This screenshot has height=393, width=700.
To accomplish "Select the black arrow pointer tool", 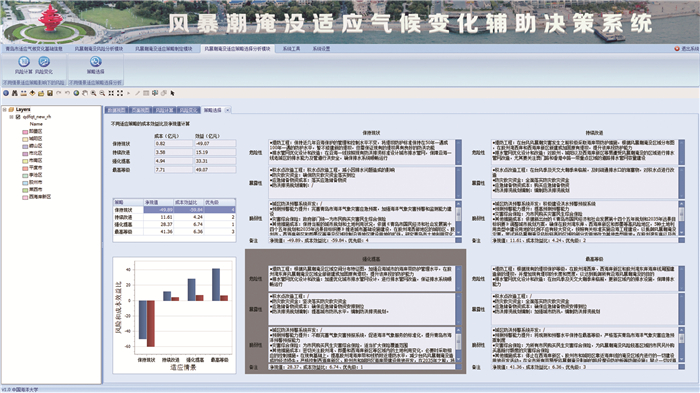I will [x=172, y=93].
